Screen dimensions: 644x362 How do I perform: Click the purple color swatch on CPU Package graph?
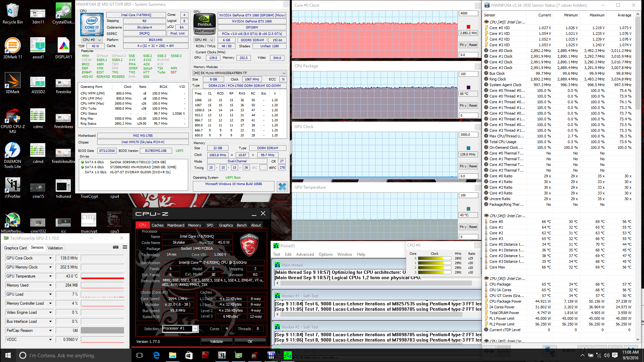point(469,87)
